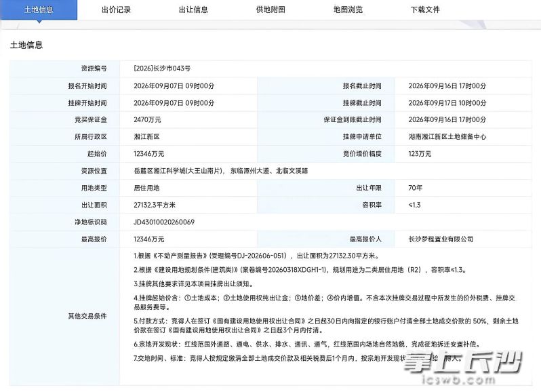The height and width of the screenshot is (392, 541).
Task: Click highest bidder 长沙梦程置业有限公司
Action: (x=441, y=239)
